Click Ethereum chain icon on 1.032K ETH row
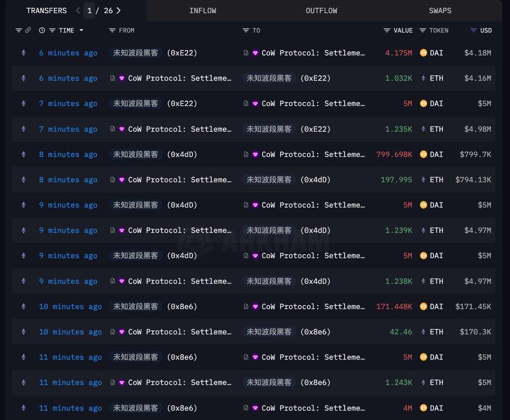Image resolution: width=510 pixels, height=420 pixels. coord(23,78)
